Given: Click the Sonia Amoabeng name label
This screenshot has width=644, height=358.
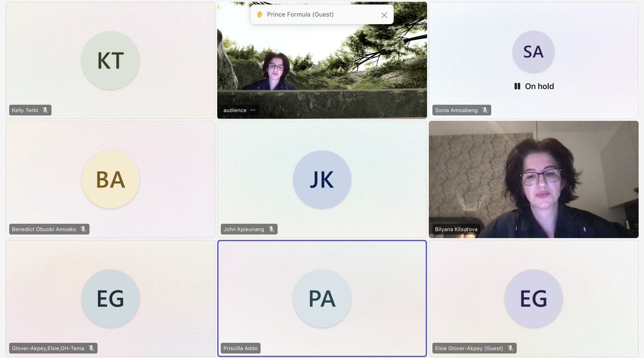Looking at the screenshot, I should pos(457,111).
